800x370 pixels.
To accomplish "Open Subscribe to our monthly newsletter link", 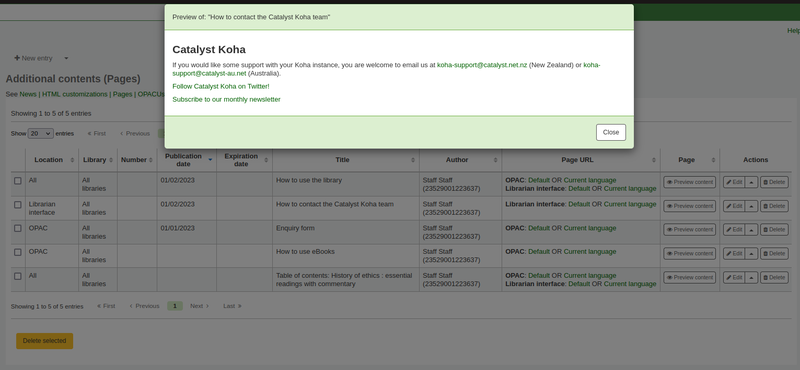I will click(x=227, y=100).
